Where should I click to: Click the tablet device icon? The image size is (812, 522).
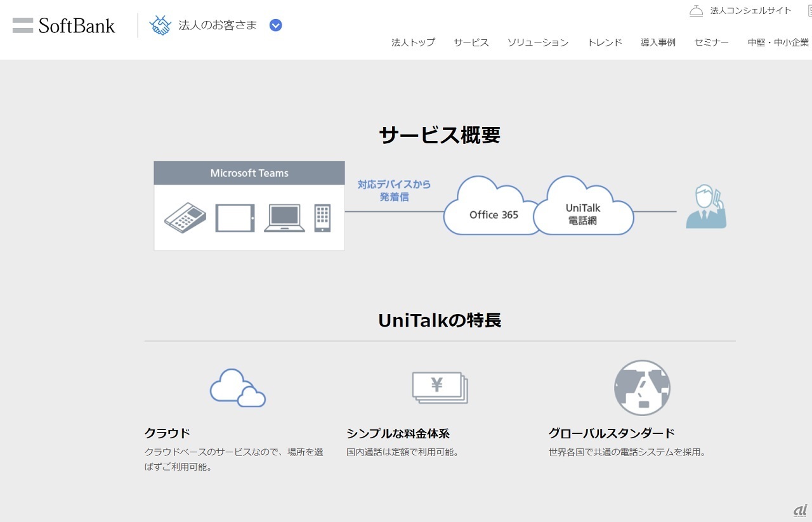(235, 218)
